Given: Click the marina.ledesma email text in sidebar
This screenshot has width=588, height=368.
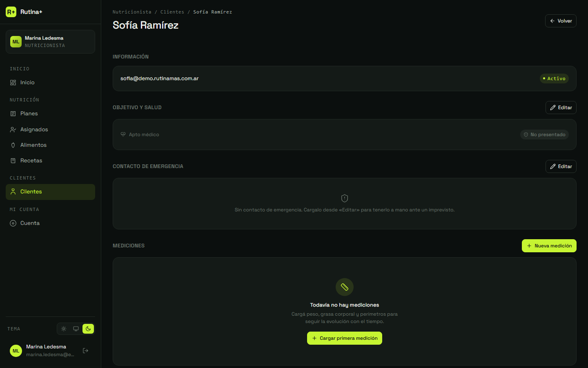Looking at the screenshot, I should [x=50, y=355].
